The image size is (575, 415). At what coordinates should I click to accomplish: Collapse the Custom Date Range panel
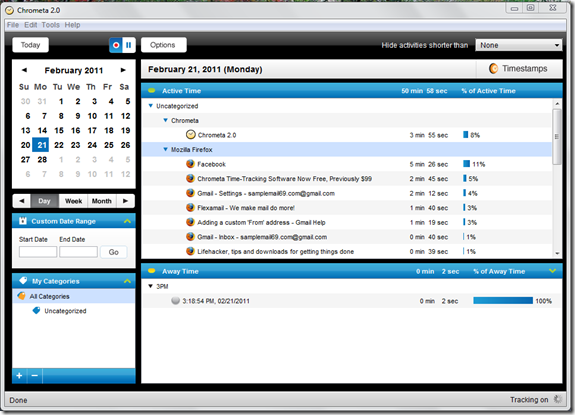point(127,221)
